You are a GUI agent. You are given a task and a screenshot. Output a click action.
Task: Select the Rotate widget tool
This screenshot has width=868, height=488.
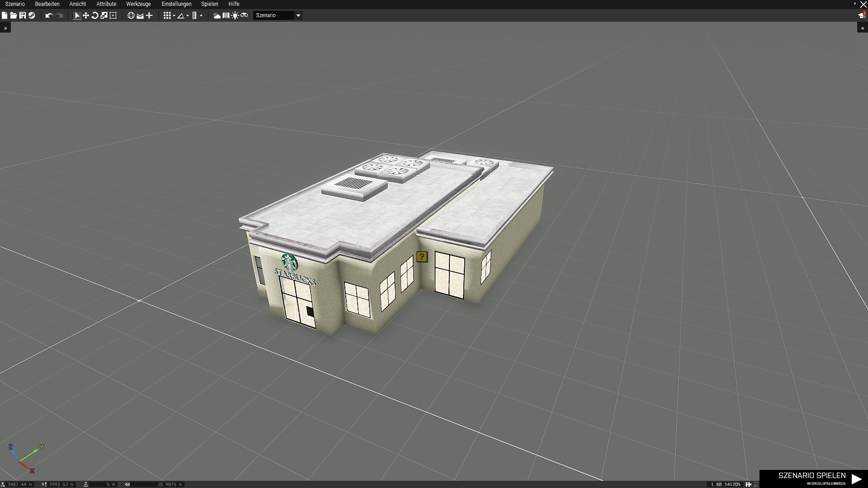[x=95, y=15]
